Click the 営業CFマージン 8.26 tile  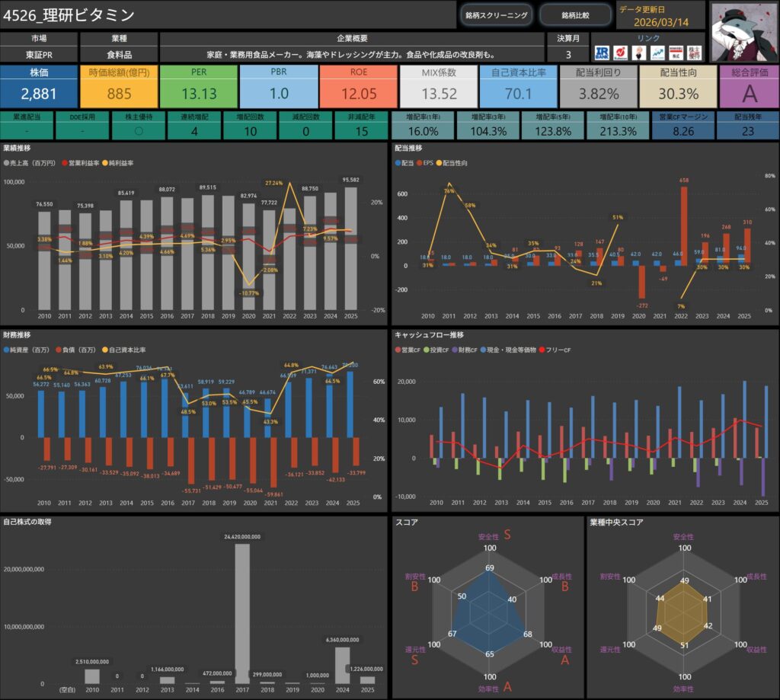[x=683, y=124]
